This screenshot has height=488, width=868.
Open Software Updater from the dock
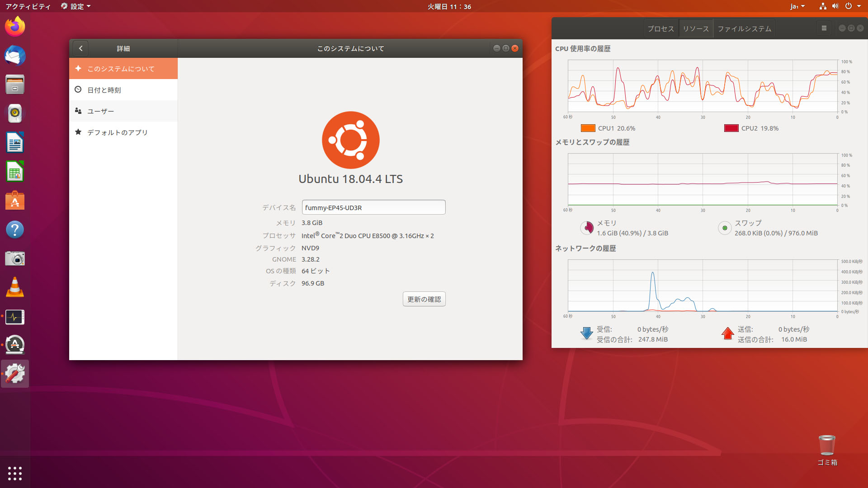[x=15, y=345]
